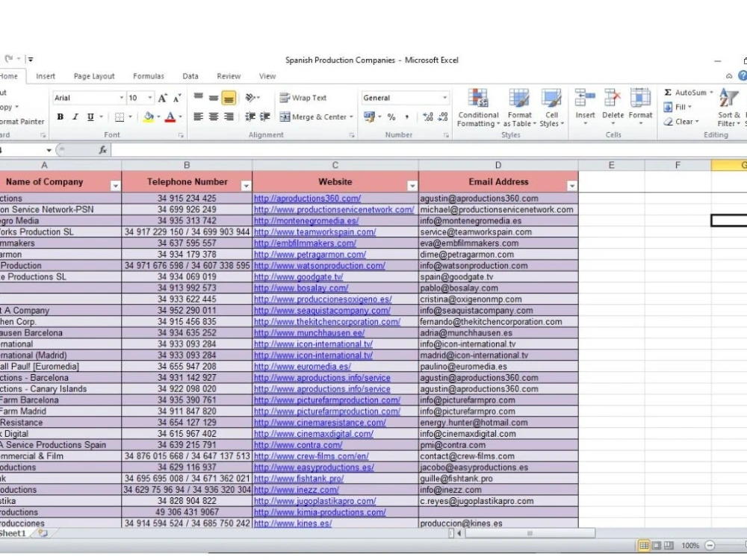Viewport: 747px width, 560px height.
Task: Toggle Wrap Text
Action: (303, 98)
